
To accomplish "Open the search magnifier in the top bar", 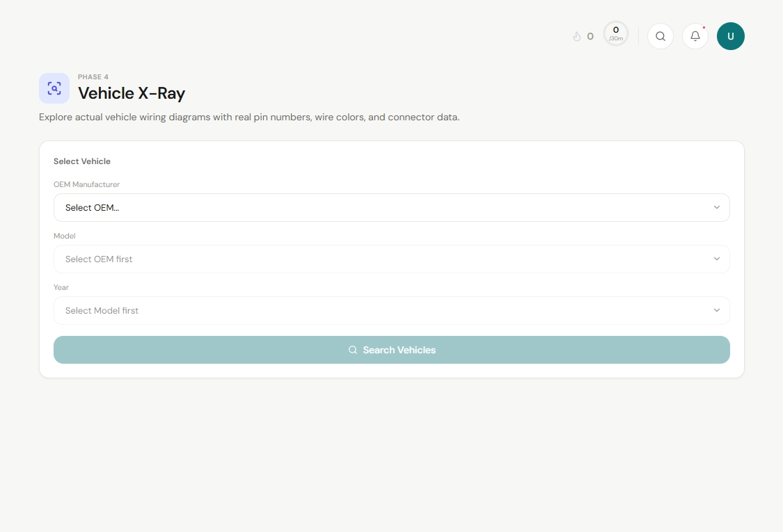I will pyautogui.click(x=661, y=36).
